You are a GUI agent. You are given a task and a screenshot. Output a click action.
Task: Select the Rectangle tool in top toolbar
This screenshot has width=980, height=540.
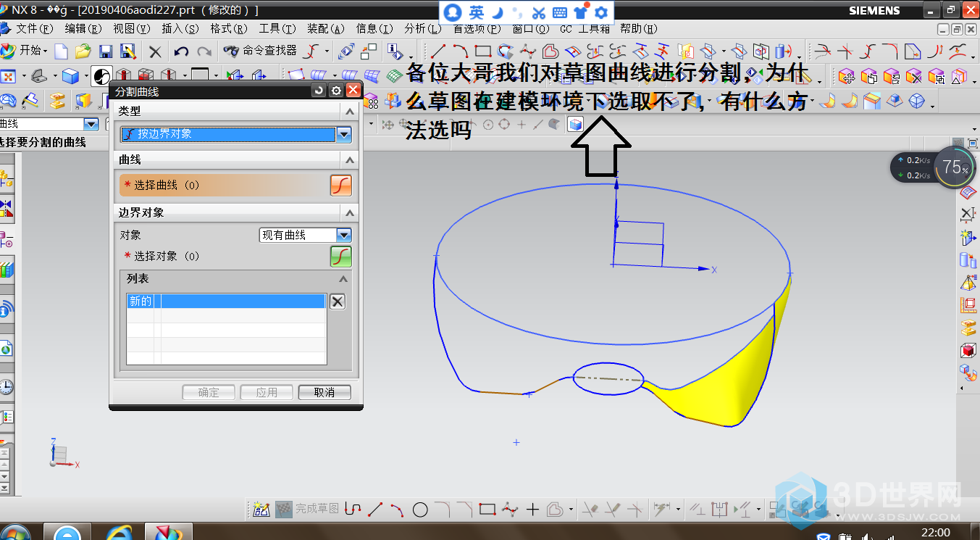[483, 51]
